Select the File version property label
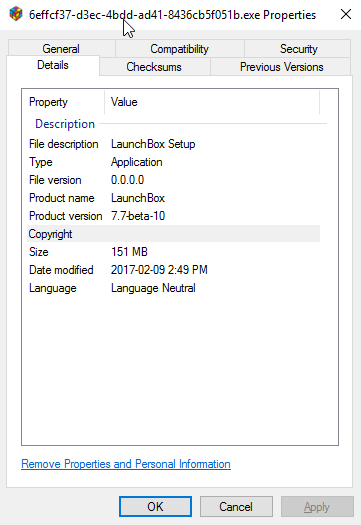361x525 pixels. 55,180
